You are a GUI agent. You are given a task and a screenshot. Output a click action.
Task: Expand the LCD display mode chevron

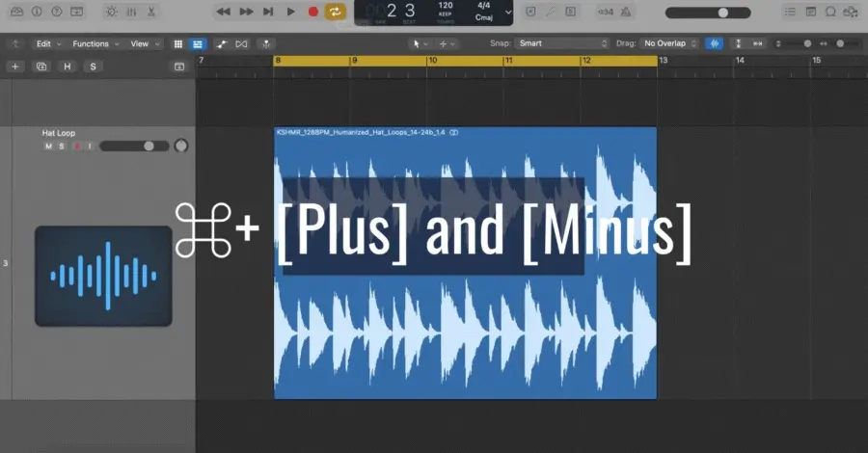click(507, 13)
